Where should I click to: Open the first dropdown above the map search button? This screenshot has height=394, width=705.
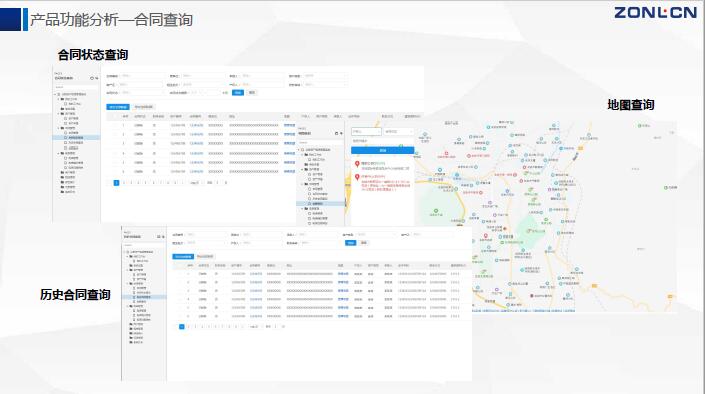366,131
